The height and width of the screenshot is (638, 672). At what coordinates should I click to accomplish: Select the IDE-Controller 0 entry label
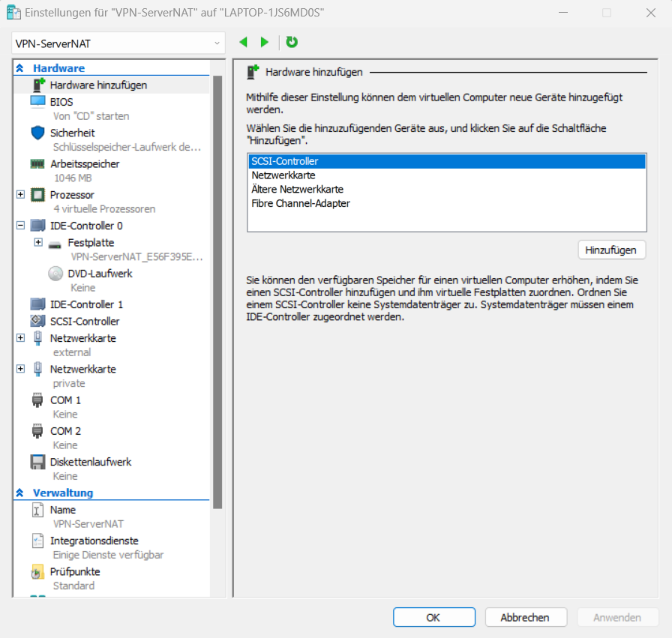coord(86,226)
